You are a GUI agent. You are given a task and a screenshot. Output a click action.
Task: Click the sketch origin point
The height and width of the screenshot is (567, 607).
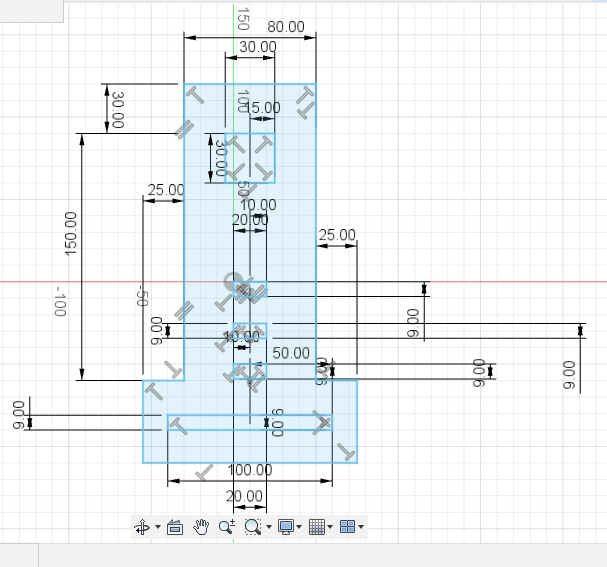[233, 281]
